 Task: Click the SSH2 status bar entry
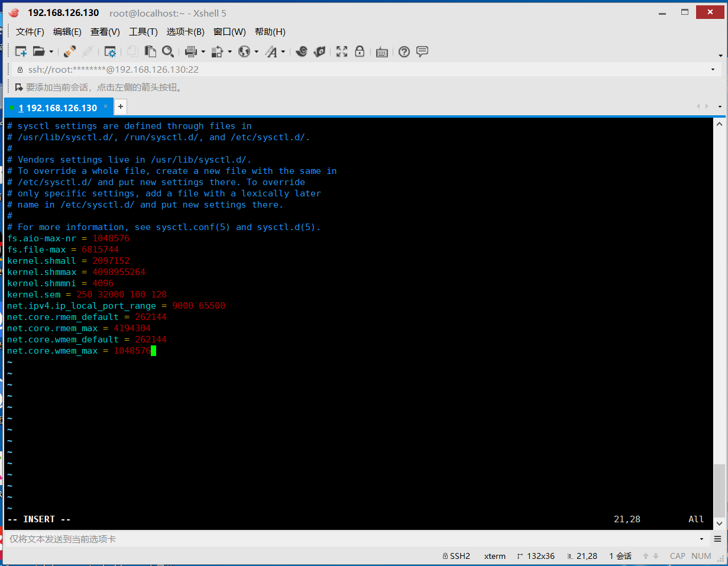(x=456, y=556)
